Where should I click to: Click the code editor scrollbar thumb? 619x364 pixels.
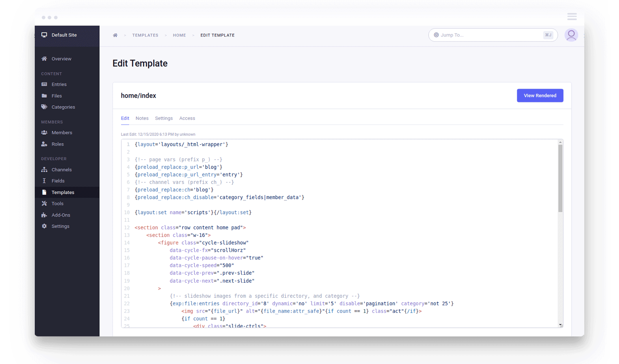(x=560, y=178)
